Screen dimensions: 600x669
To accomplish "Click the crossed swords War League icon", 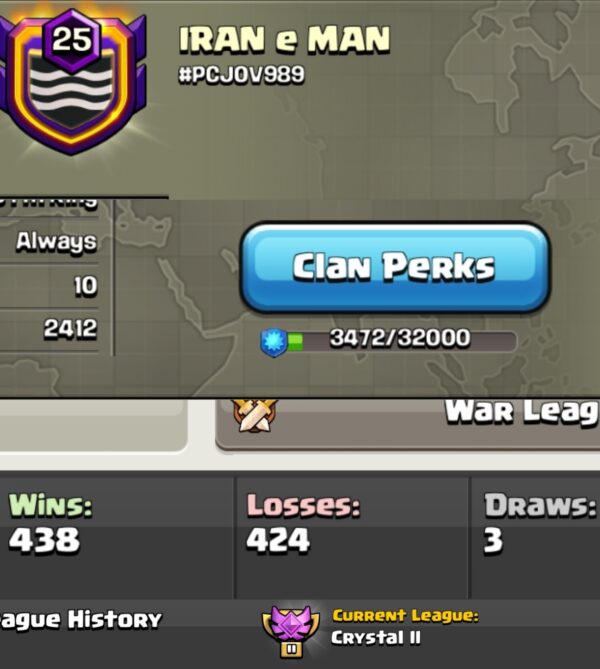I will [x=255, y=414].
